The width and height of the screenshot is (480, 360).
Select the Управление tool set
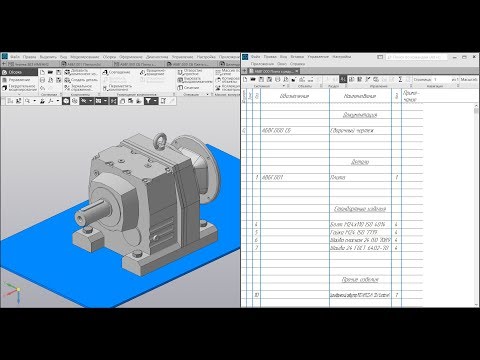point(19,80)
